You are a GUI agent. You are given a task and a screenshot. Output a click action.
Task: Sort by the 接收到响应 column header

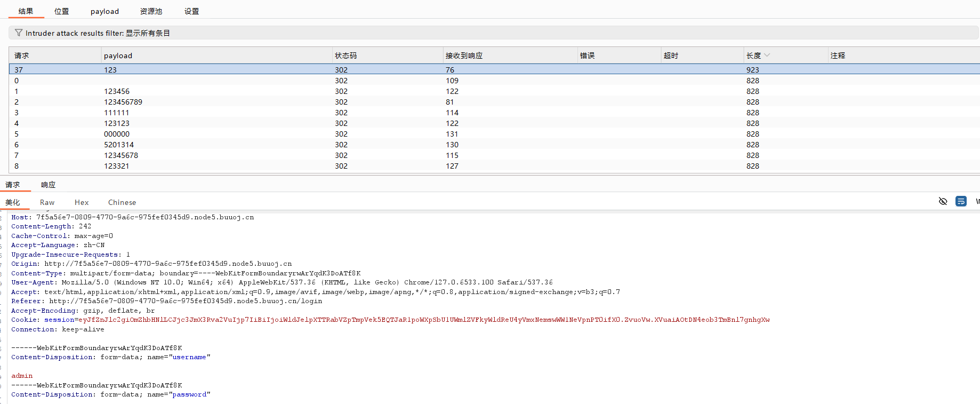click(x=510, y=56)
